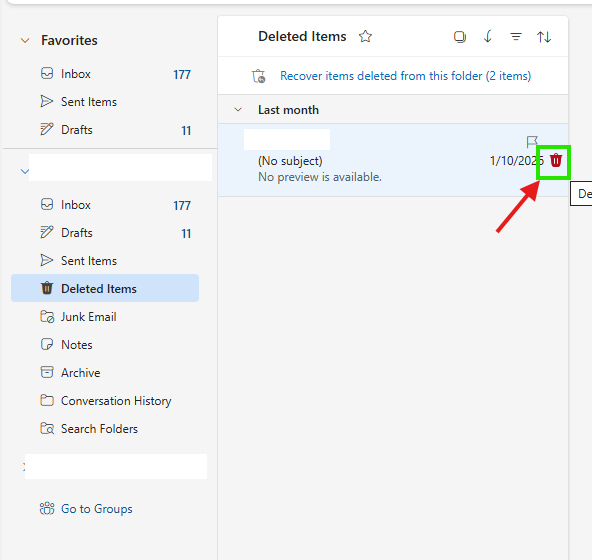Click the jump-to arrow icon in header
Viewport: 592px width, 560px height.
point(488,37)
